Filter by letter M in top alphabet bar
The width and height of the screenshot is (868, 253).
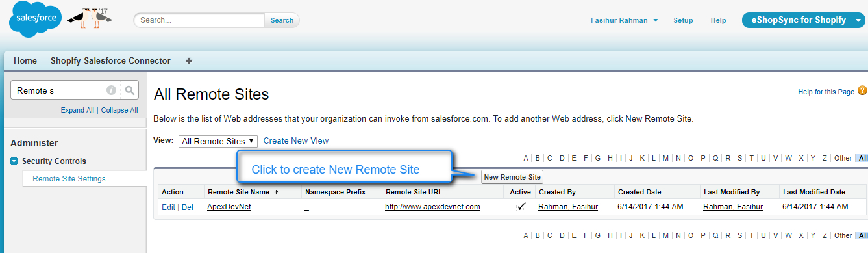(x=665, y=158)
